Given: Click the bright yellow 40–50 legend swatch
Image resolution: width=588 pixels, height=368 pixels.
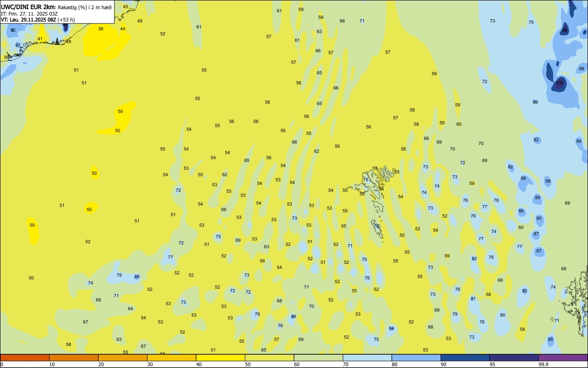Looking at the screenshot, I should click(x=220, y=357).
